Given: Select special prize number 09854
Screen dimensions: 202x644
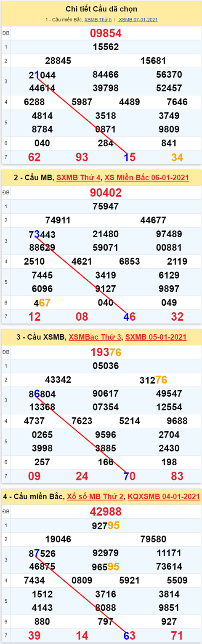Looking at the screenshot, I should 106,33.
